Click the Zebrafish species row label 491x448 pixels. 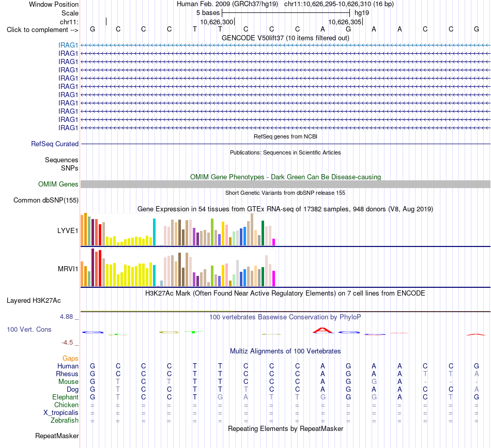pyautogui.click(x=65, y=420)
